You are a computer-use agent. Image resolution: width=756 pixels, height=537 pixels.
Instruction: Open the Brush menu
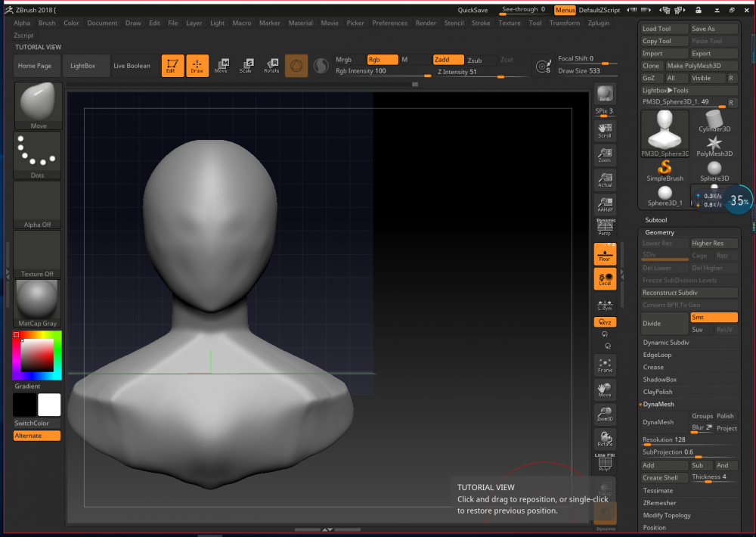point(47,23)
